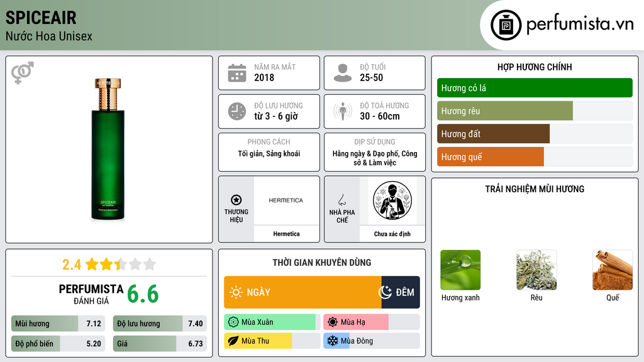The image size is (644, 362).
Task: Click the Perfumista đánh giá label
Action: click(91, 295)
